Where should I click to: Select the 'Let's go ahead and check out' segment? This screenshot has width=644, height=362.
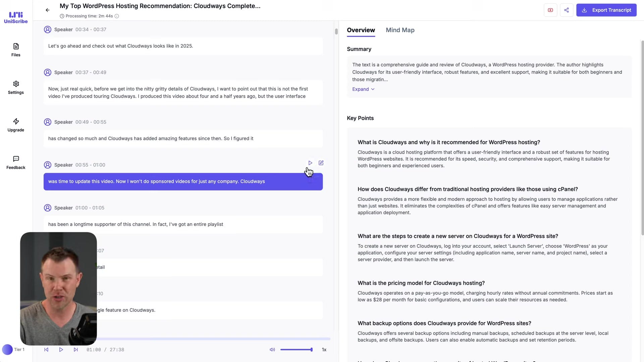[x=183, y=46]
